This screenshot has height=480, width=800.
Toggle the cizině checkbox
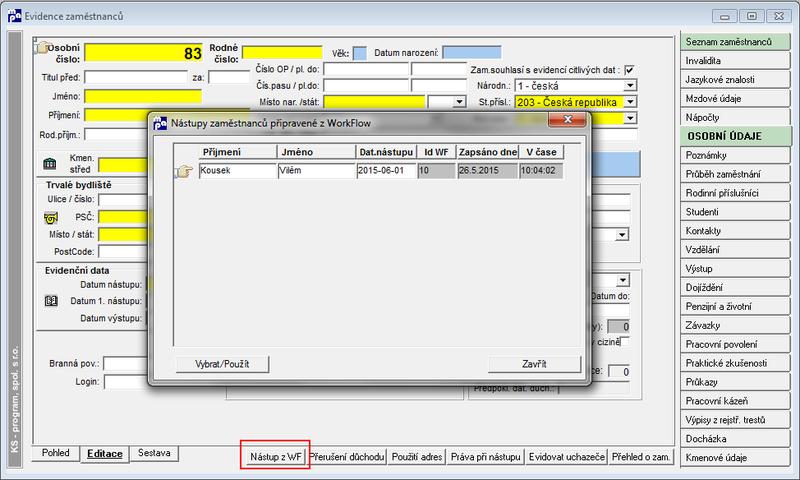[x=624, y=341]
